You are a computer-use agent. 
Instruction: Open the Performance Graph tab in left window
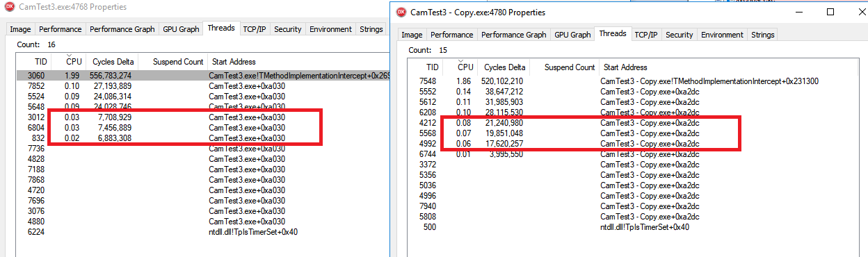tap(122, 29)
